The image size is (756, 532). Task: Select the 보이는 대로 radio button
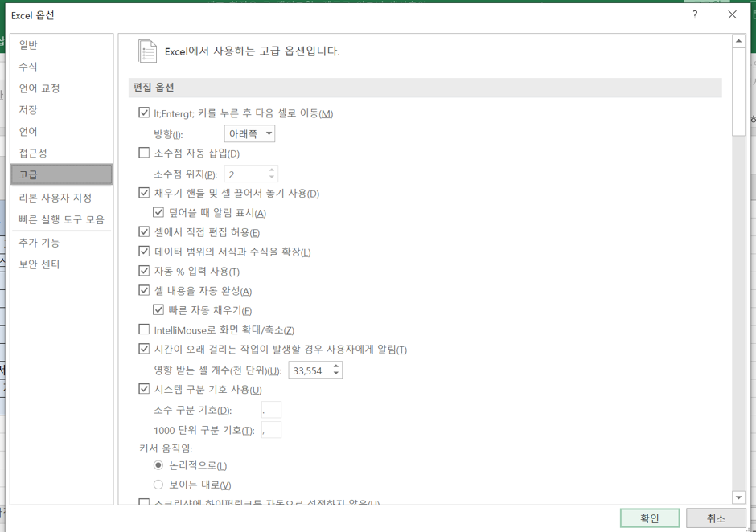tap(158, 485)
